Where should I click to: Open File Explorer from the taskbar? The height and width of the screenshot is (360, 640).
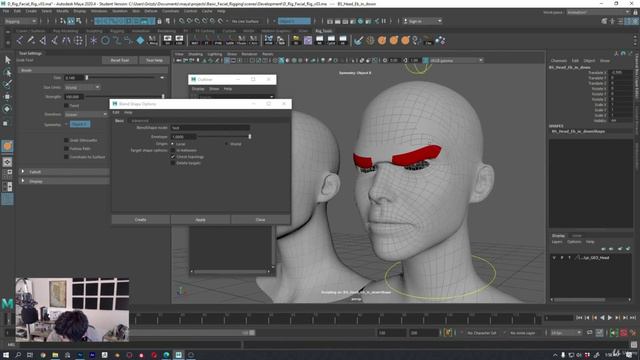(55, 355)
